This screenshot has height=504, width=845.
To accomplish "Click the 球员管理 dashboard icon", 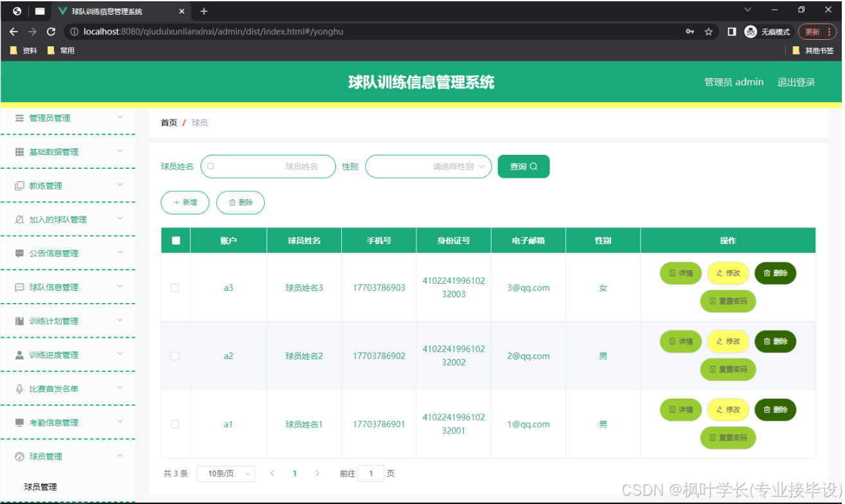I will pos(19,456).
